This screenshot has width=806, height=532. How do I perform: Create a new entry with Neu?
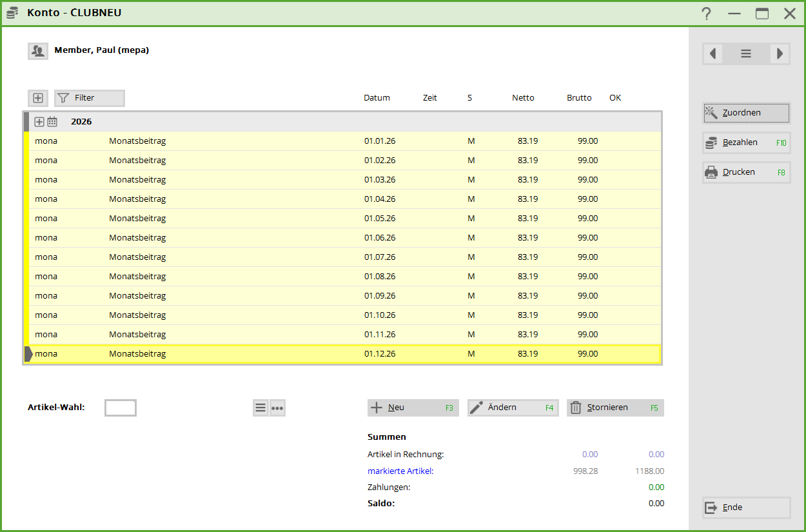tap(413, 408)
